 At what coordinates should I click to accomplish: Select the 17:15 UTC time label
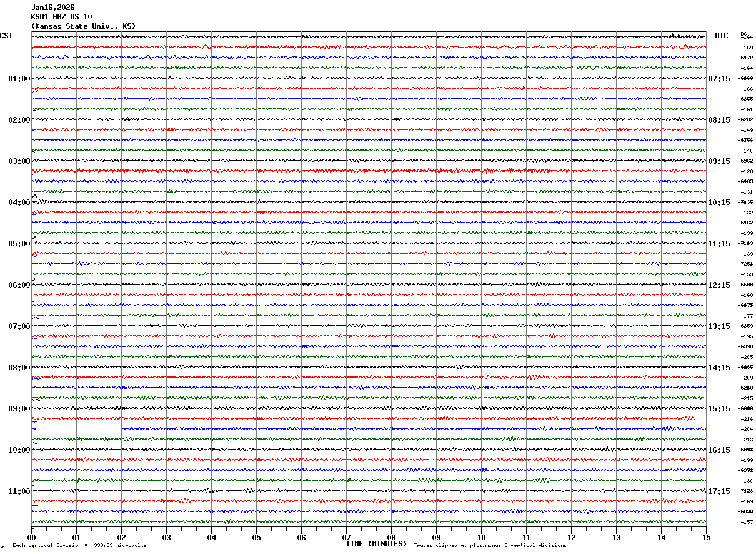tap(719, 491)
